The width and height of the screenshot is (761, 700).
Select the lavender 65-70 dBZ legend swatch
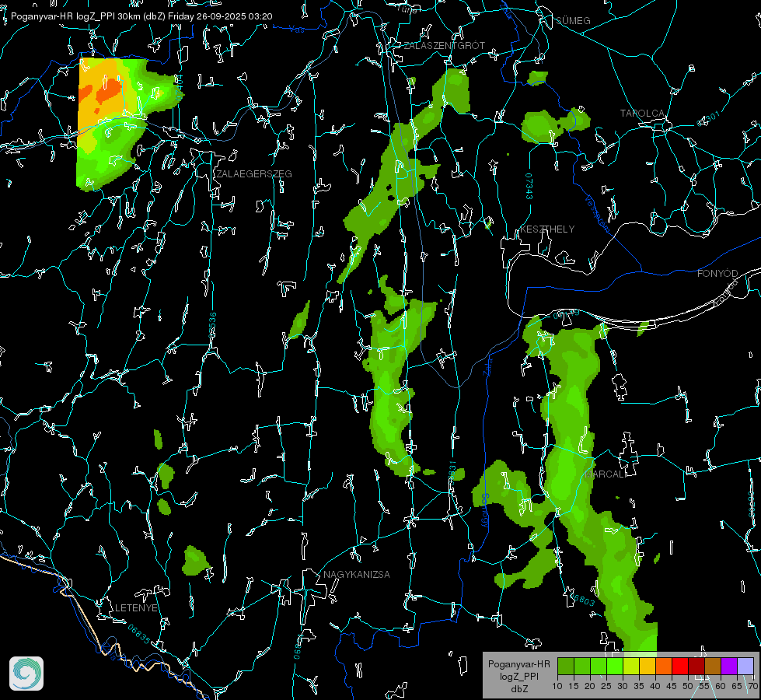(745, 666)
